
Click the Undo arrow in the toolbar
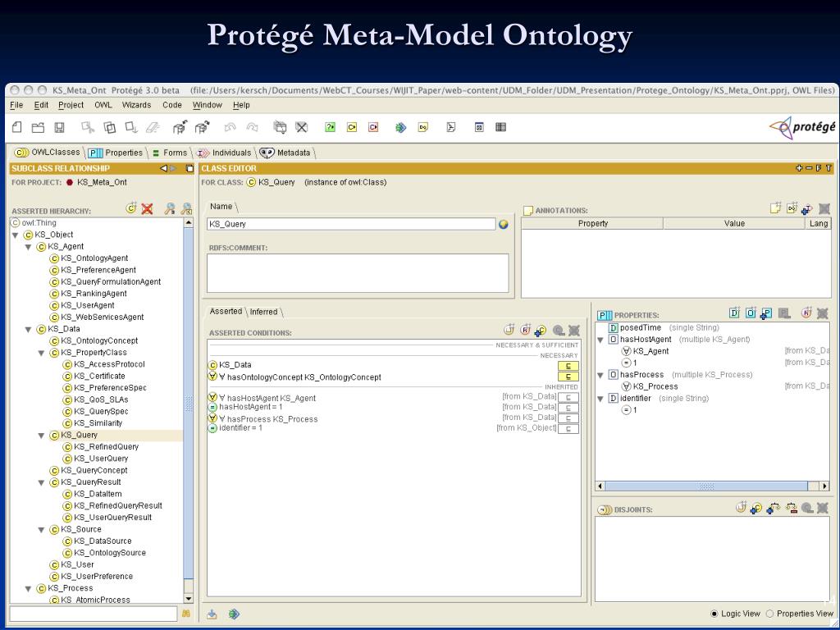click(x=231, y=127)
